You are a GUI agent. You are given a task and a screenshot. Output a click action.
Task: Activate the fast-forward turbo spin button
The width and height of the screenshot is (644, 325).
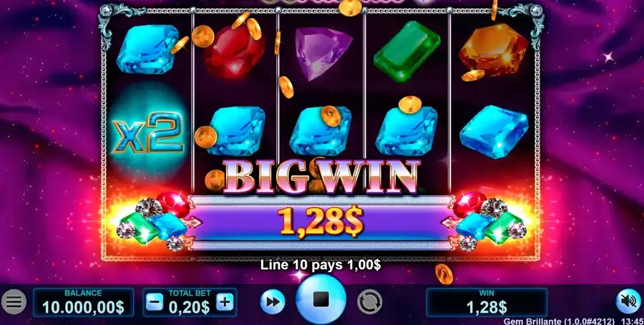click(273, 301)
